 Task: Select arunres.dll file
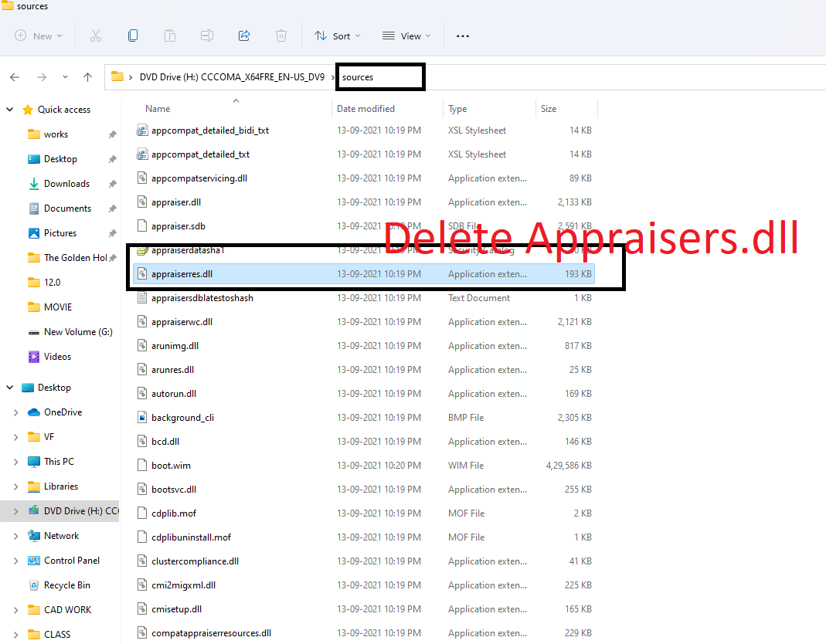pyautogui.click(x=172, y=370)
